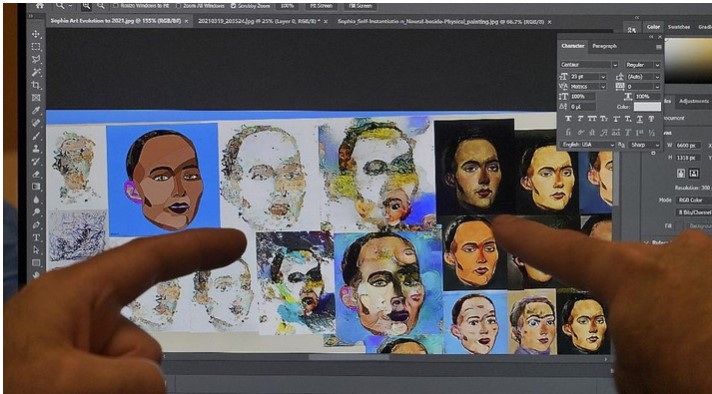Switch to Sophia Self-Instantiation document tab
712x394 pixels.
point(441,21)
